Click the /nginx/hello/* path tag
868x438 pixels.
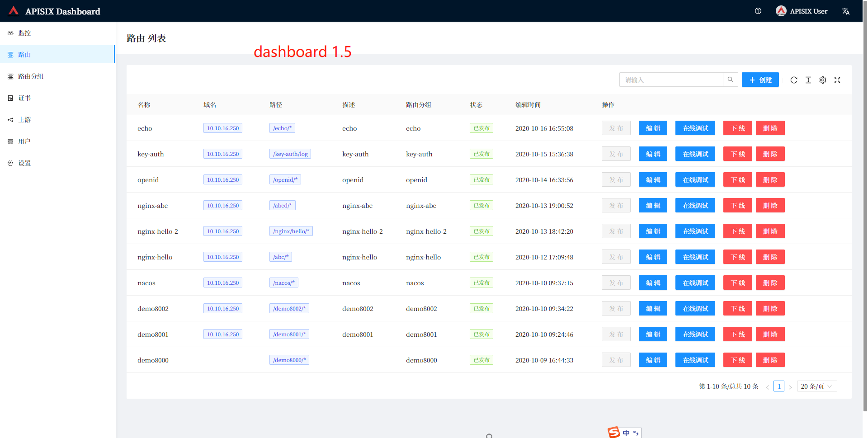tap(291, 231)
